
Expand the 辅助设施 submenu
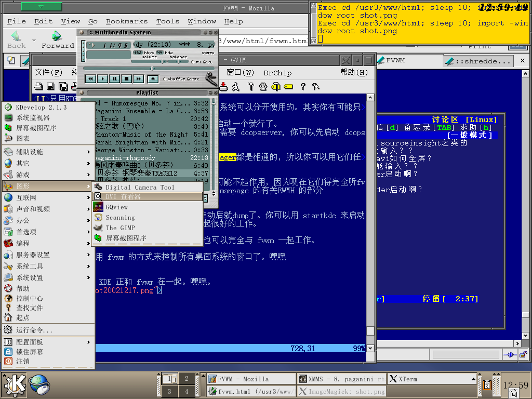click(x=48, y=152)
